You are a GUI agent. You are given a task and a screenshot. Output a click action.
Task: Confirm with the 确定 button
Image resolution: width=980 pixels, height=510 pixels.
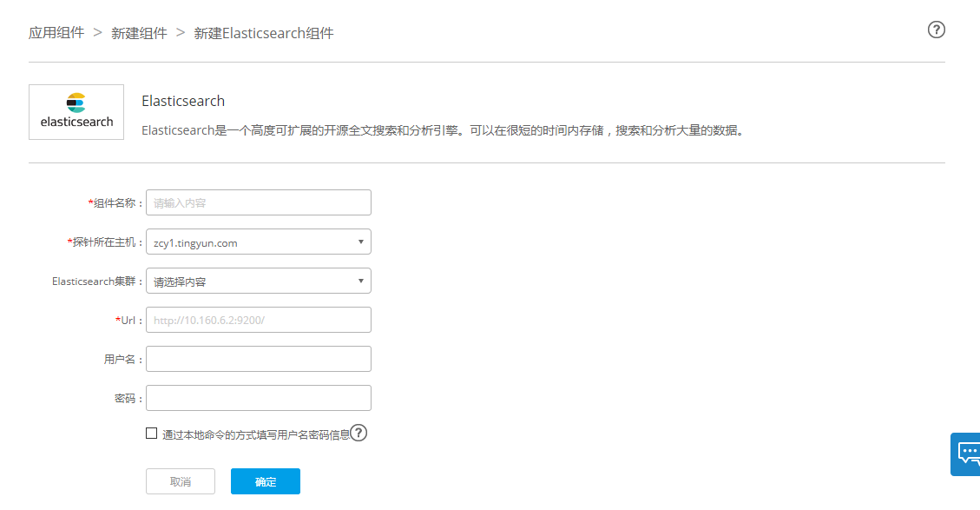pyautogui.click(x=266, y=481)
